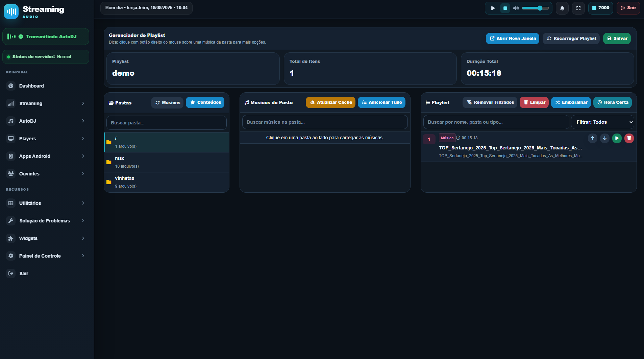The width and height of the screenshot is (644, 359).
Task: Click the top bar play button
Action: point(493,8)
